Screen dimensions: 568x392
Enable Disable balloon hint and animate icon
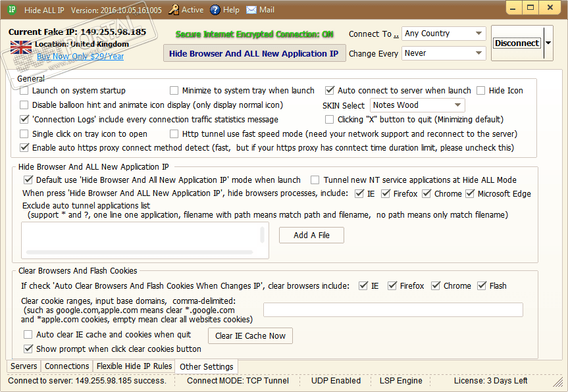(24, 105)
